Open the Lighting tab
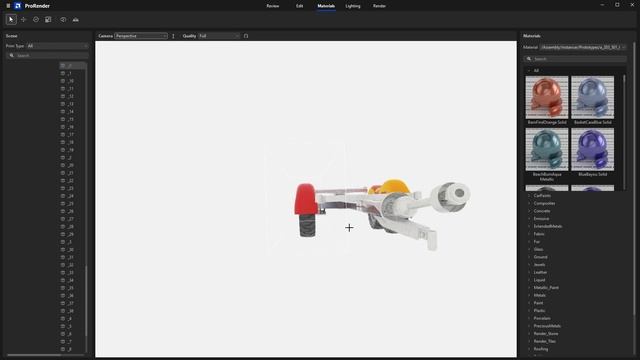Viewport: 640px width, 360px height. [x=353, y=6]
